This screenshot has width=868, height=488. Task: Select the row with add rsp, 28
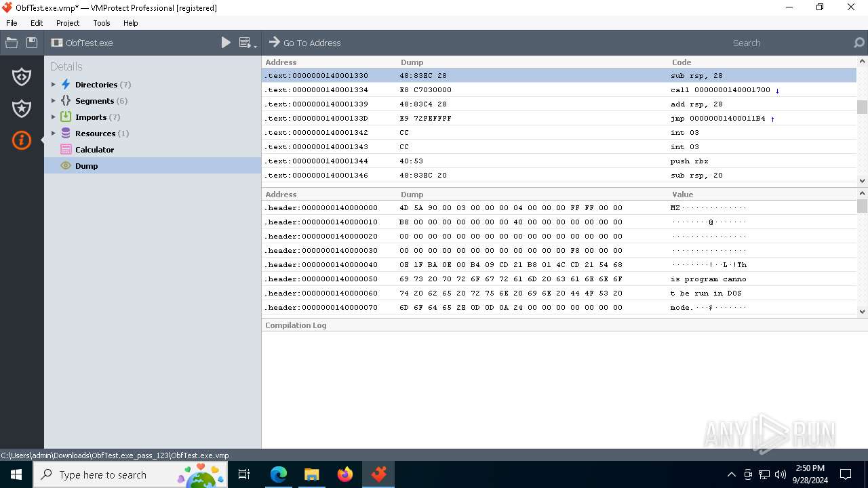[559, 104]
